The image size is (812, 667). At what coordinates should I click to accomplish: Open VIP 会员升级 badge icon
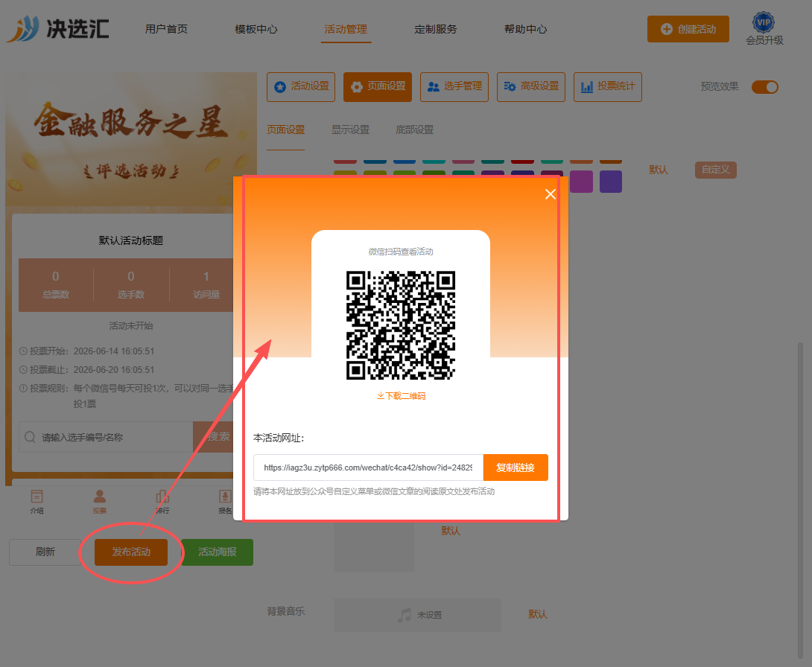764,22
